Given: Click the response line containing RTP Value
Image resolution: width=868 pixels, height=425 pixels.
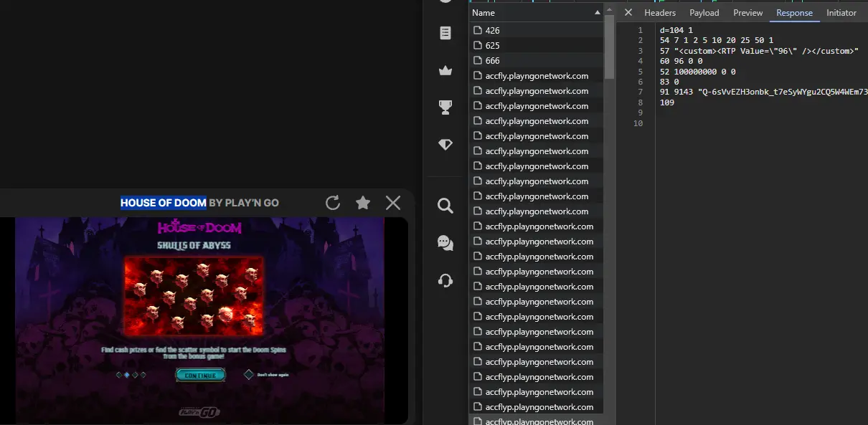Looking at the screenshot, I should [759, 51].
